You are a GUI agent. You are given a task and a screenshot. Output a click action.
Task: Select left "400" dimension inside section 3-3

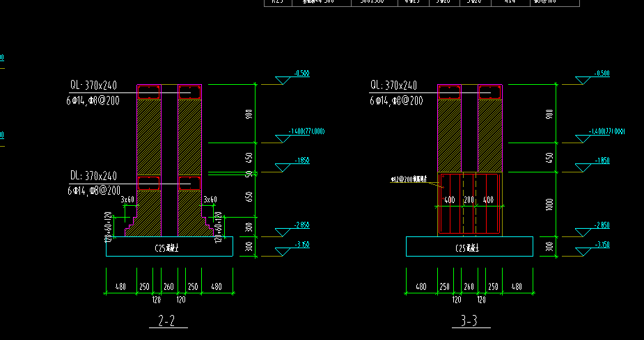449,200
